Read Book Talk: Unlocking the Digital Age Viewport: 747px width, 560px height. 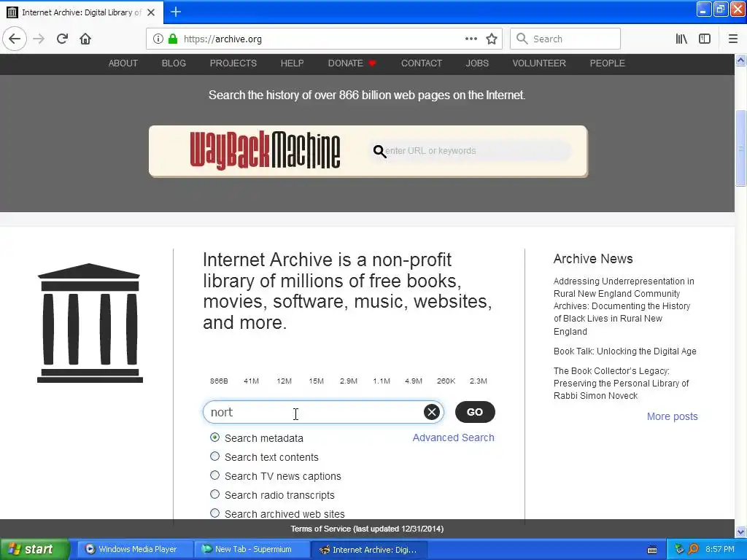(625, 351)
